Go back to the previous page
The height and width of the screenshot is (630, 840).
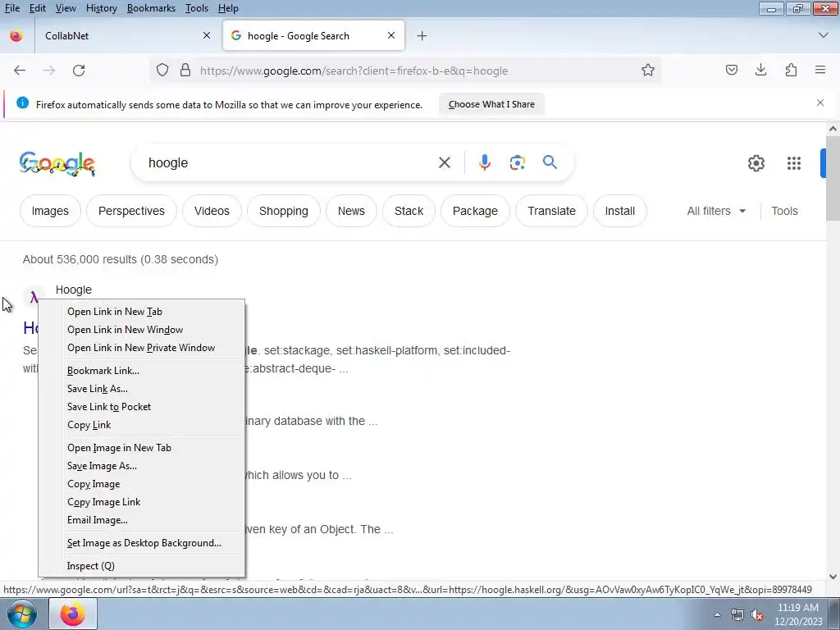20,71
